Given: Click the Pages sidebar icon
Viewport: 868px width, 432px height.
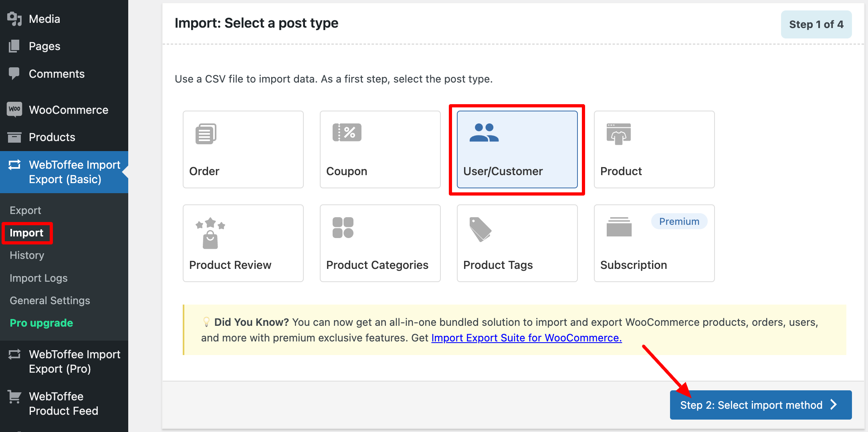Looking at the screenshot, I should pos(14,46).
